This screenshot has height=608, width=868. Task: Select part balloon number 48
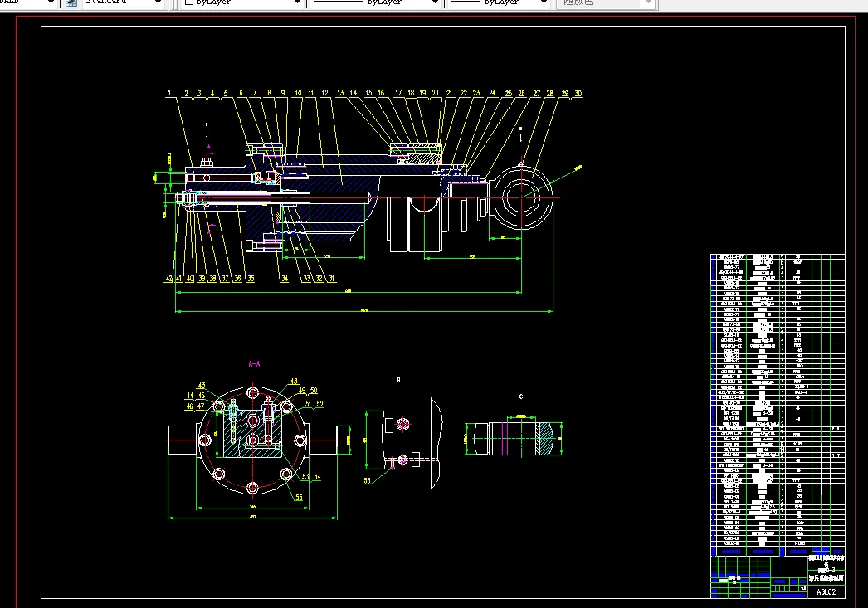[294, 382]
